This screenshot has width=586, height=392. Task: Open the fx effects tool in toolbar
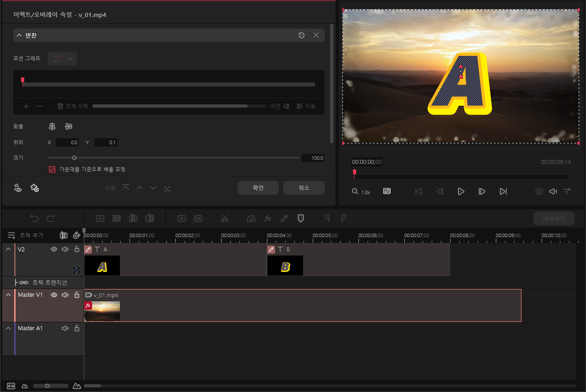point(268,218)
